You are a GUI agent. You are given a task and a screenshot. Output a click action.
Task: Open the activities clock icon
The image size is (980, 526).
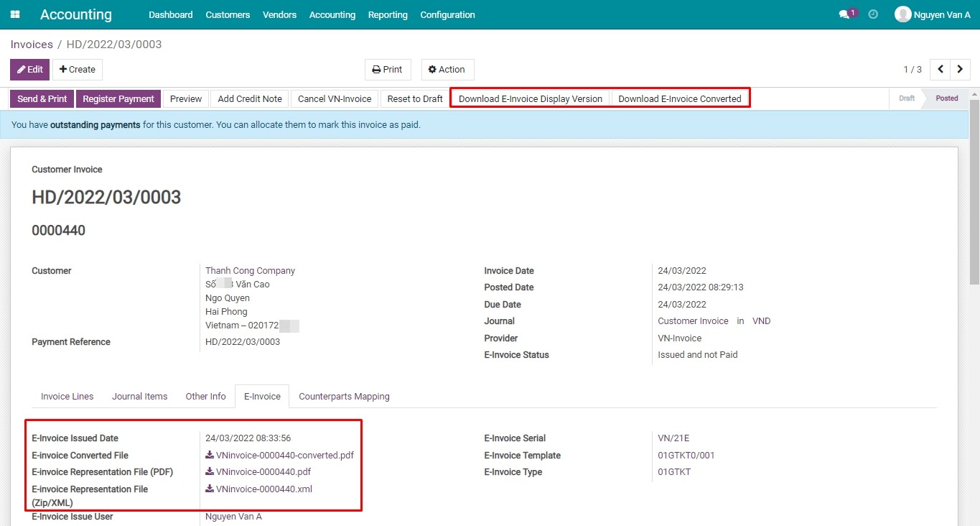coord(872,13)
